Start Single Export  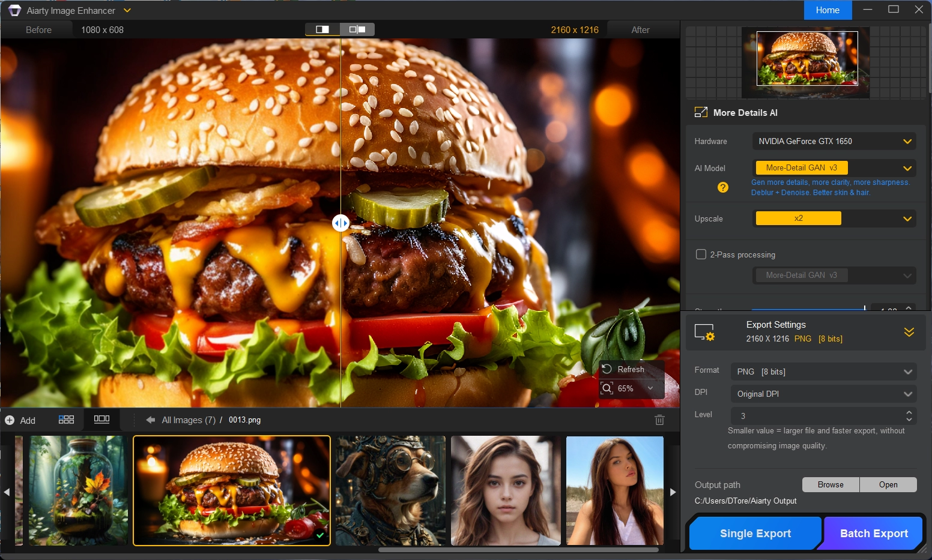tap(755, 533)
